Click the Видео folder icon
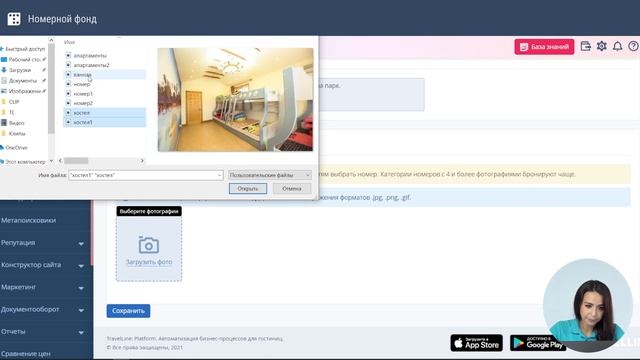640x360 pixels. pos(4,123)
